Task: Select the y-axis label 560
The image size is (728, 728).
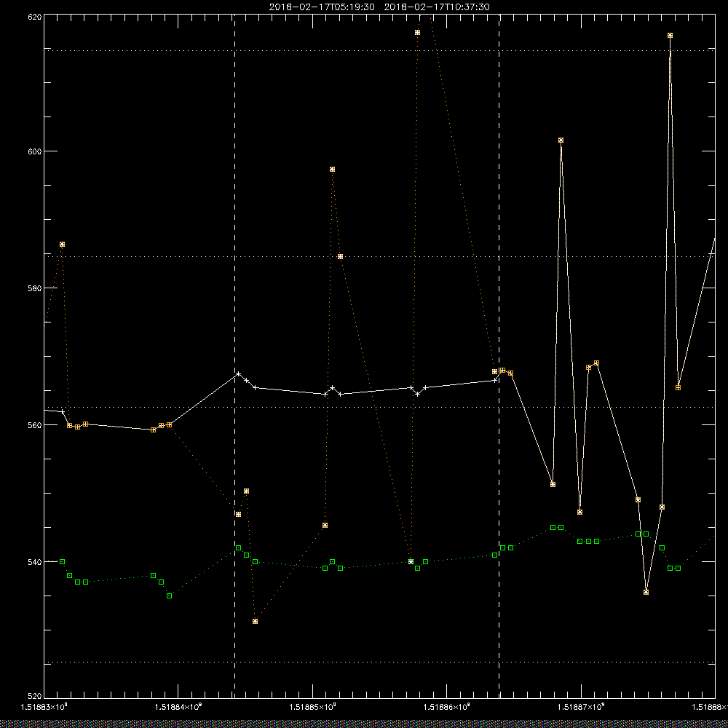Action: [34, 425]
